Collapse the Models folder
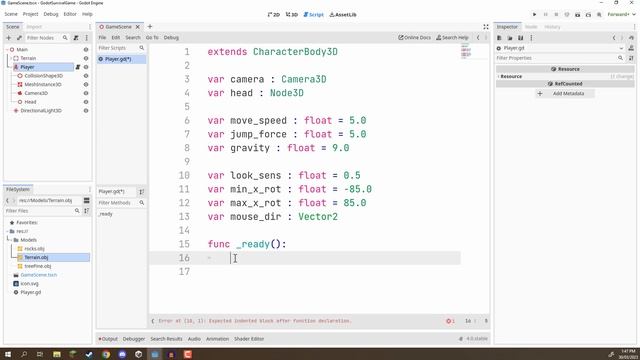Image resolution: width=640 pixels, height=360 pixels. (10, 240)
